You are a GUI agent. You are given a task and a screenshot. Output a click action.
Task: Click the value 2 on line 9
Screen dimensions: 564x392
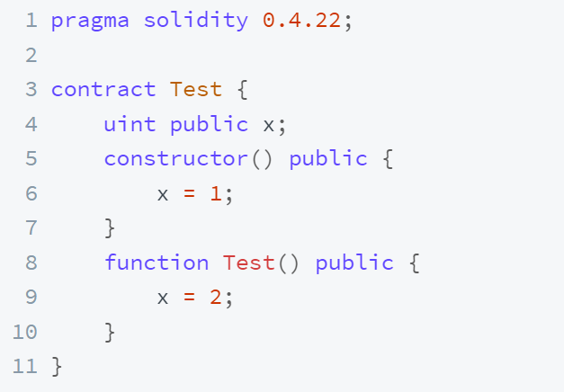coord(216,298)
